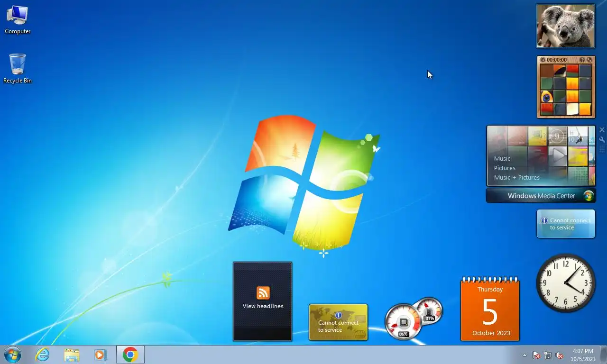The width and height of the screenshot is (607, 364).
Task: Select Music + Pictures in Media Center gadget
Action: coord(517,177)
